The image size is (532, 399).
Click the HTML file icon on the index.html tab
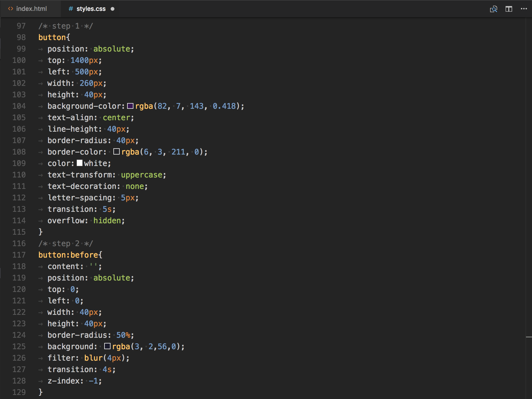coord(11,9)
